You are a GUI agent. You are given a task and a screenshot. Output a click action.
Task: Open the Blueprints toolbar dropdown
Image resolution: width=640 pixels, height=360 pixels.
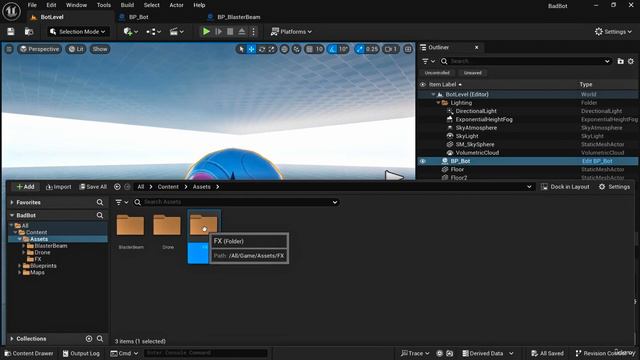pyautogui.click(x=153, y=31)
